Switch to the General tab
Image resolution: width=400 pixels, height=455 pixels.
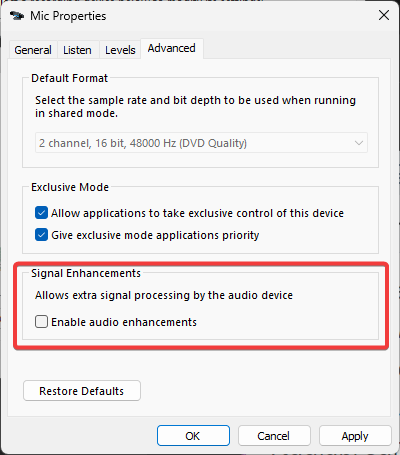[33, 50]
